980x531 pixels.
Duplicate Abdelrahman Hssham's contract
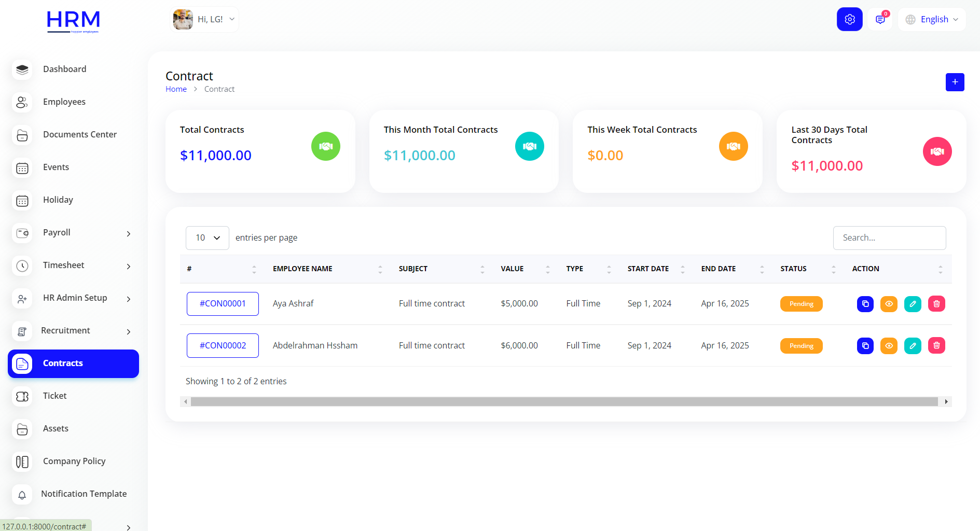(865, 346)
